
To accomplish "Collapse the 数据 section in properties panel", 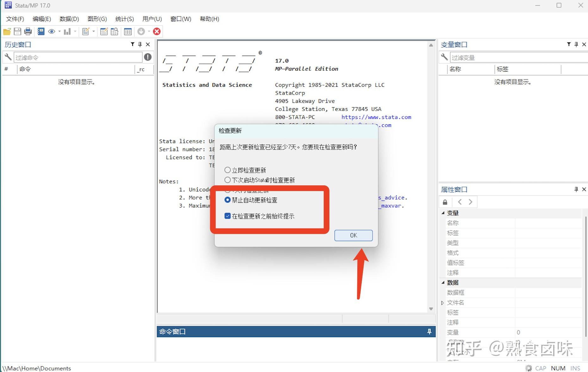I will click(x=443, y=282).
